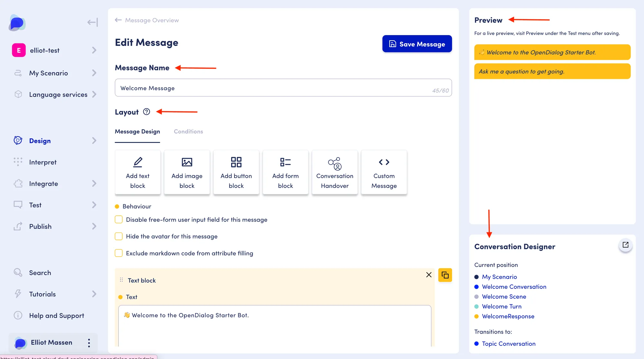Click the OpenDialog logo in the sidebar

point(17,23)
